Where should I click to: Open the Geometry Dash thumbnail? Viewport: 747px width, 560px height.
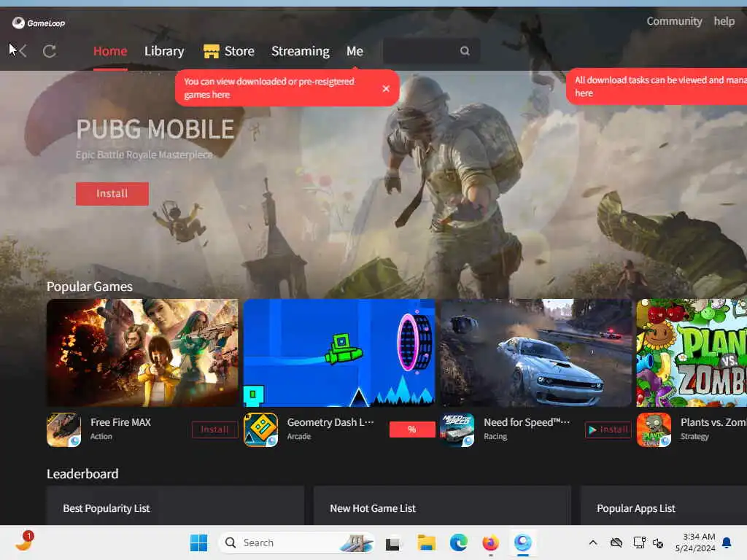click(x=339, y=352)
